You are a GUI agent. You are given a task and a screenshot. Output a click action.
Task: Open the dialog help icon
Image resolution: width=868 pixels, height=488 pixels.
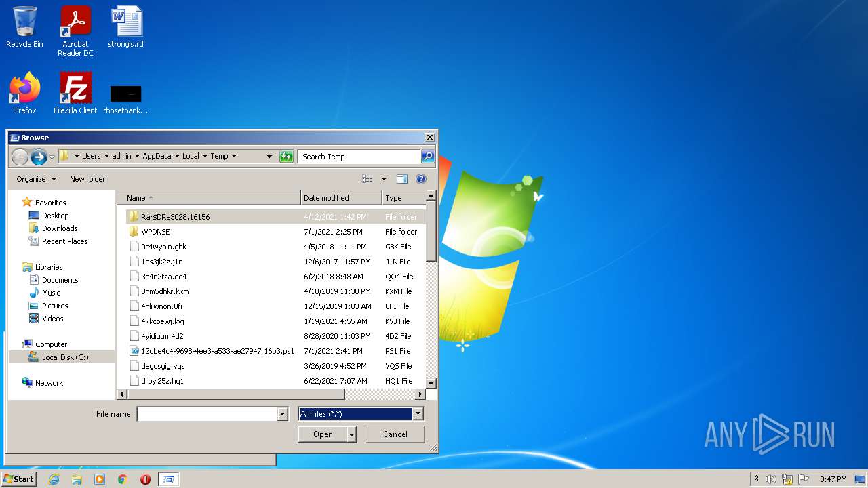(420, 179)
